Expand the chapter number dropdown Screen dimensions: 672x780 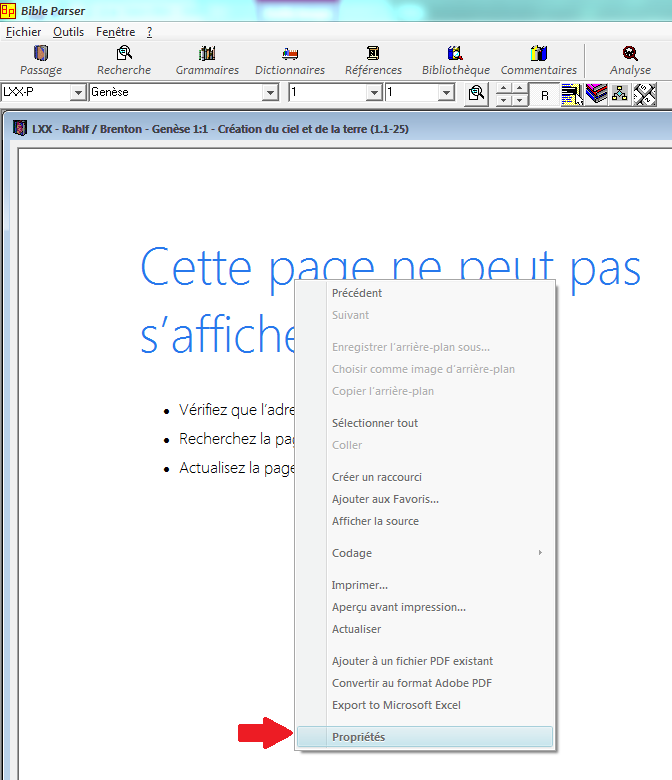click(374, 93)
